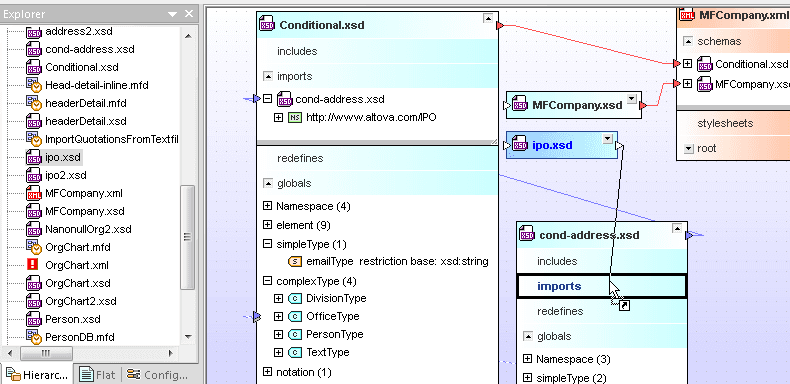Select ipo2.xsd in Explorer

coord(65,175)
